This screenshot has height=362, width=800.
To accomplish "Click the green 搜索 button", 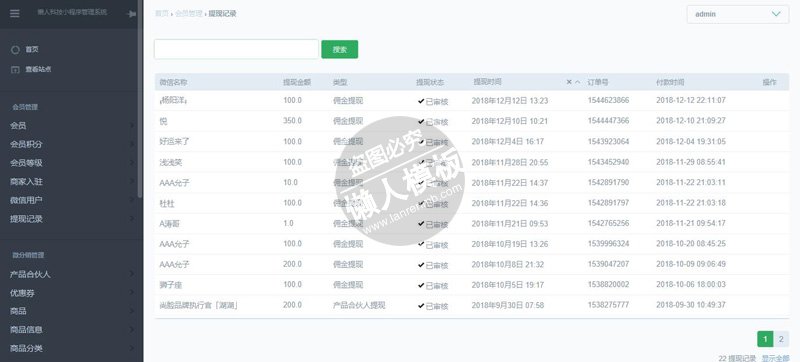I will click(x=340, y=49).
